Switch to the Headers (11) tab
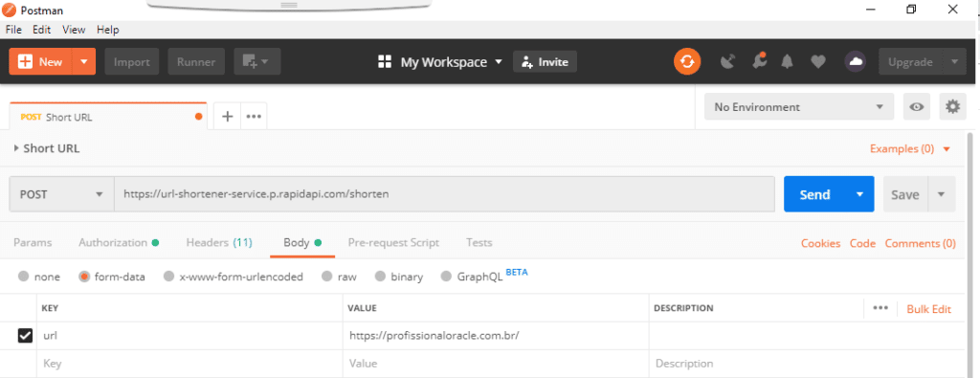Screen dimensions: 980x378 (x=219, y=242)
